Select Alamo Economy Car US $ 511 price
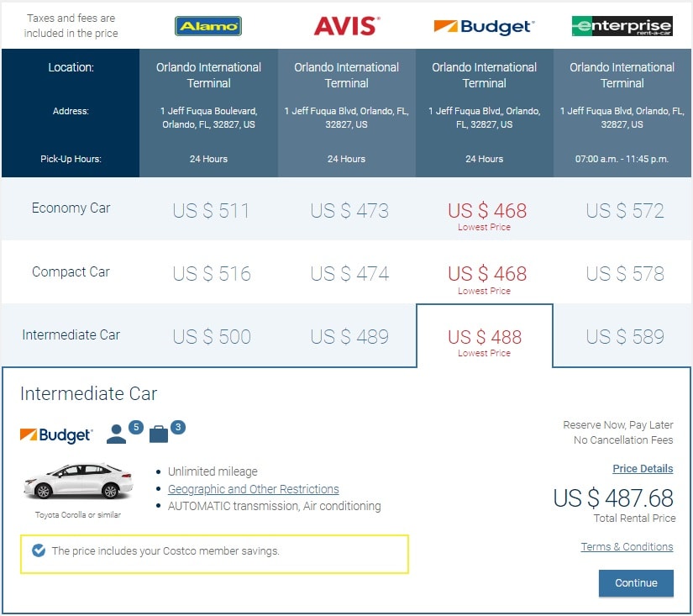This screenshot has width=693, height=616. click(x=211, y=210)
